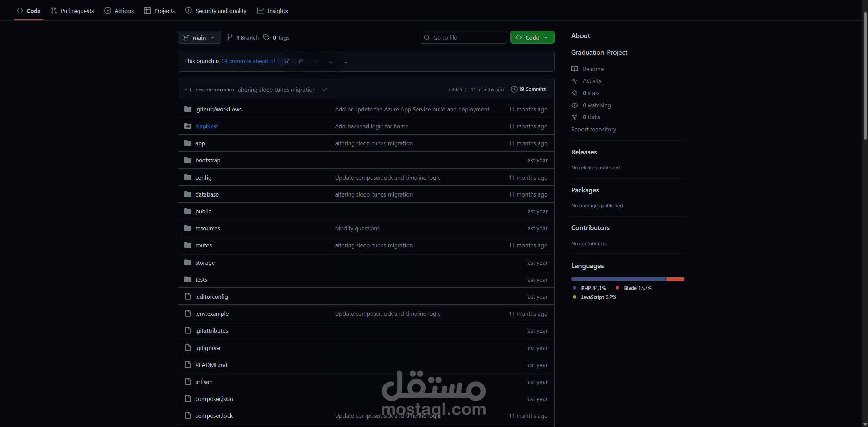The width and height of the screenshot is (868, 427).
Task: Click the .env.example file icon
Action: pyautogui.click(x=188, y=313)
